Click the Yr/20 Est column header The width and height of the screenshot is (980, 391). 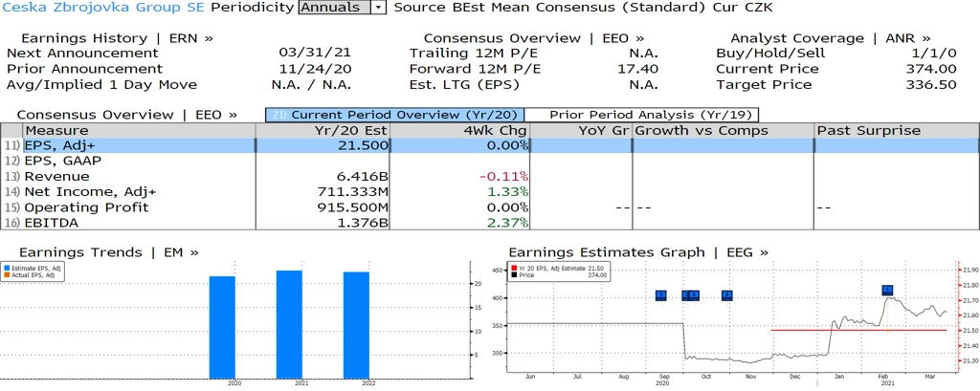coord(323,130)
